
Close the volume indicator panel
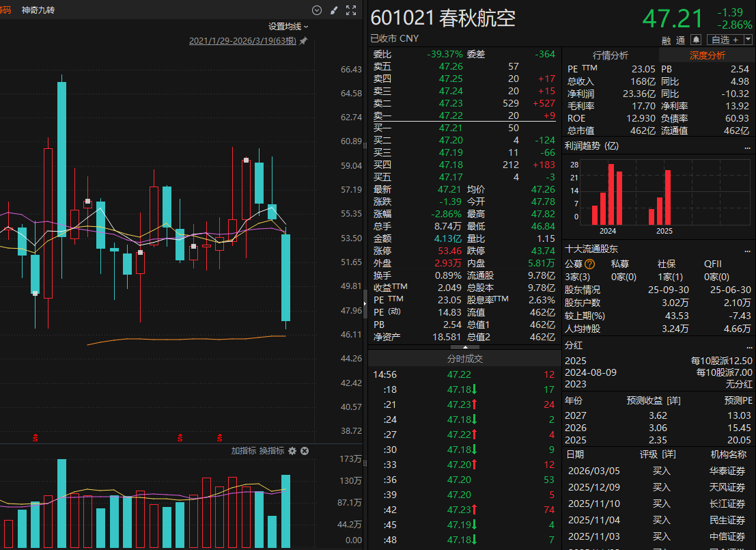click(x=305, y=451)
